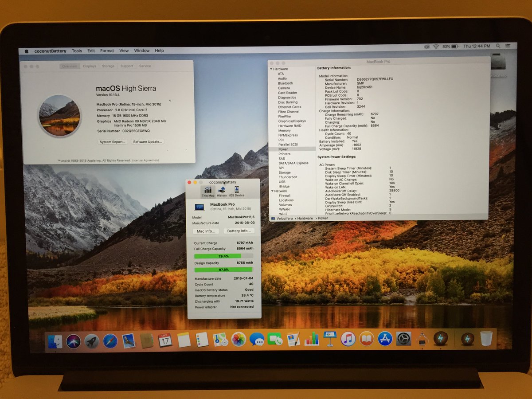This screenshot has height=399, width=532.
Task: Select NVMExpress in the sidebar
Action: 288,135
